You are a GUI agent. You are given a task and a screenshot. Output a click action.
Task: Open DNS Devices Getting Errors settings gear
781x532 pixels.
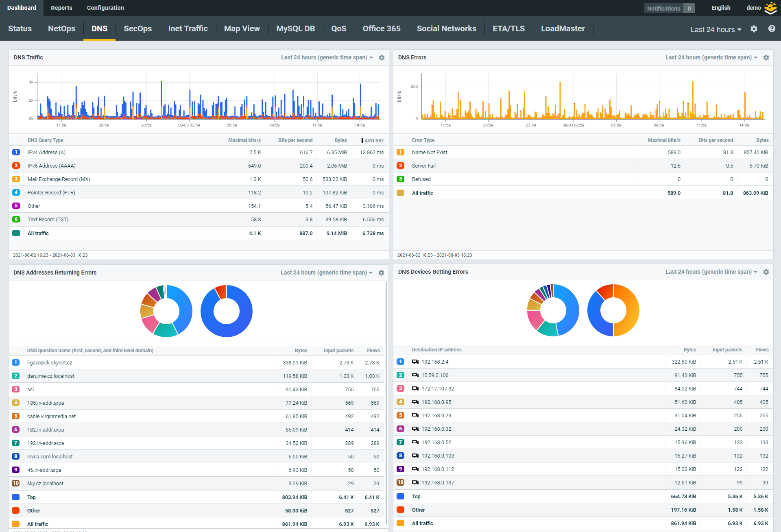click(x=766, y=272)
